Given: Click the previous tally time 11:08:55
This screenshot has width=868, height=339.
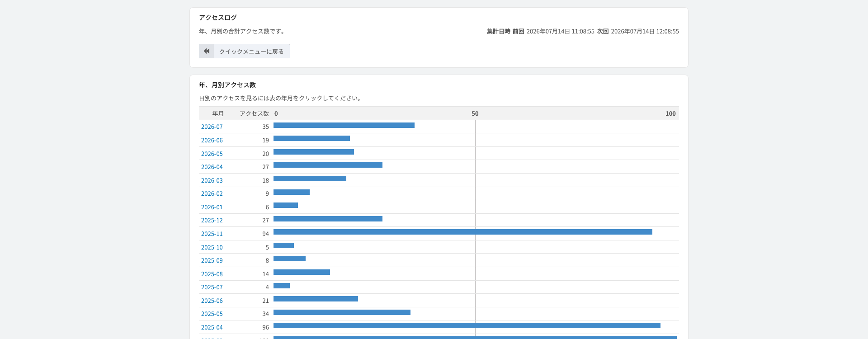Looking at the screenshot, I should (x=583, y=32).
